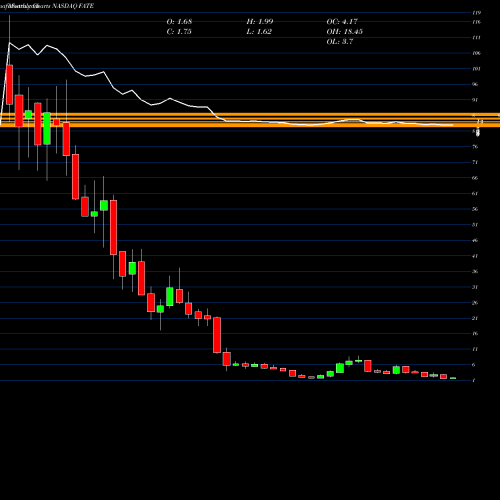The image size is (500, 500).
Task: Click the '96' price axis label
Action: (x=475, y=84)
